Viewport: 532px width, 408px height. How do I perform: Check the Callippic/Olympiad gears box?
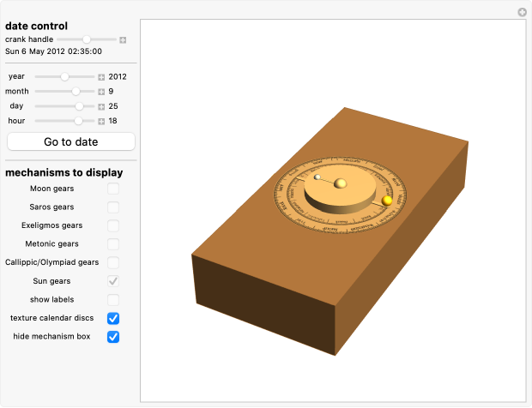(113, 262)
